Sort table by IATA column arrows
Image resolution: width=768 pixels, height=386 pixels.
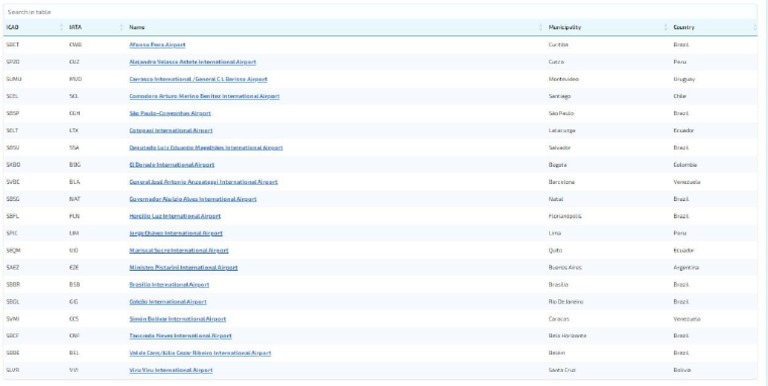121,27
